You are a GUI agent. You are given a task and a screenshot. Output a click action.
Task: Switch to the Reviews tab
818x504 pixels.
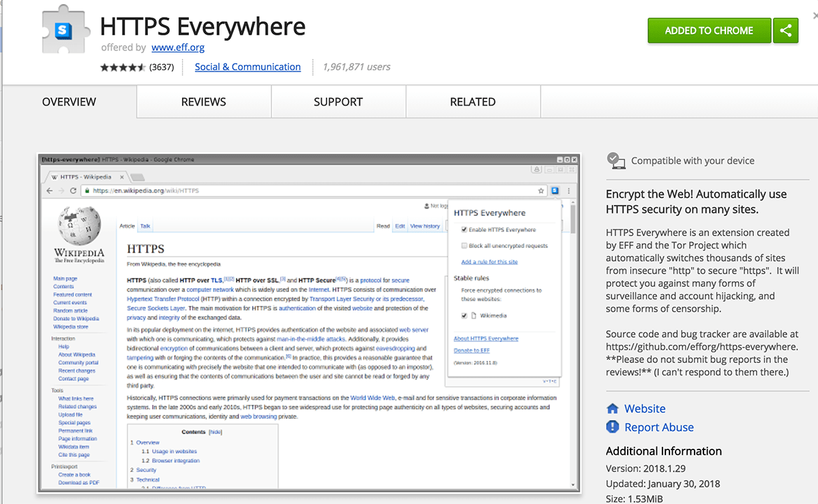[x=204, y=102]
